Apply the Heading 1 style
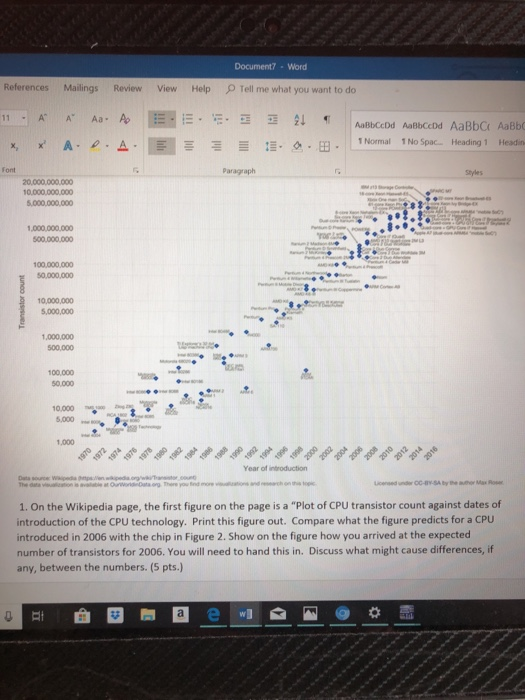The width and height of the screenshot is (525, 700). 470,133
